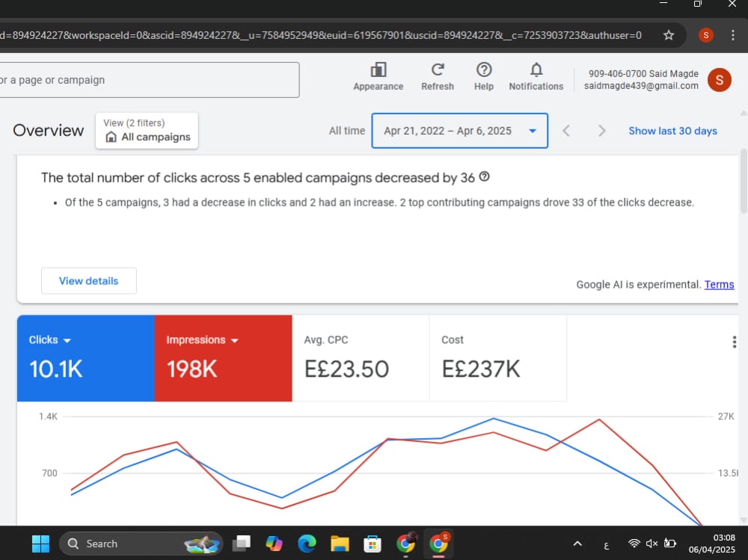Click the Overview page heading
The image size is (748, 560).
point(48,130)
